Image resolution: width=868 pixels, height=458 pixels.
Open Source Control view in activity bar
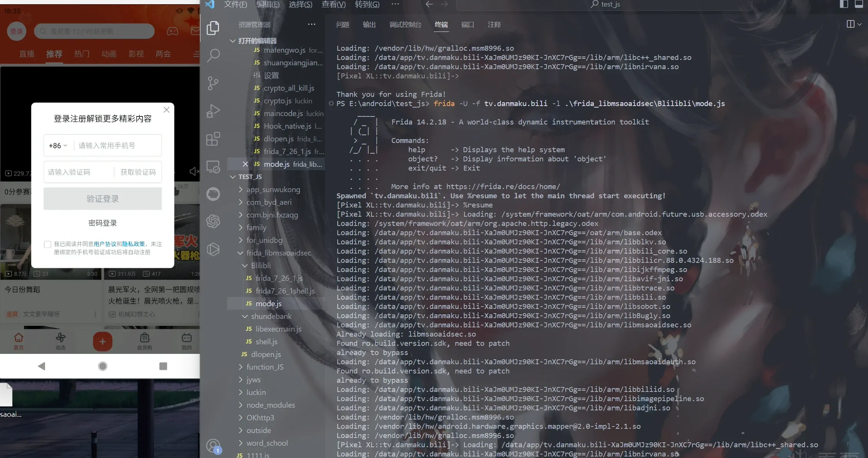[x=213, y=83]
